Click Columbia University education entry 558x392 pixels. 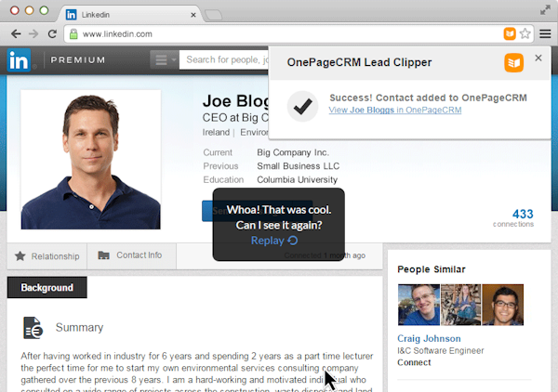298,179
